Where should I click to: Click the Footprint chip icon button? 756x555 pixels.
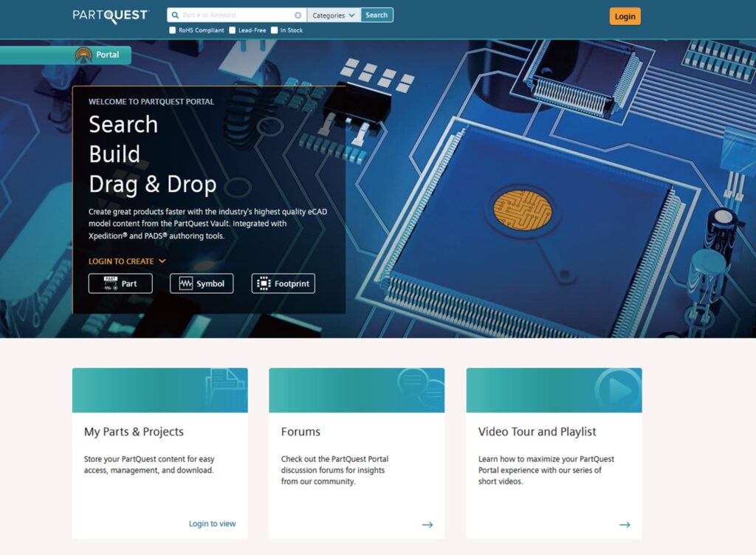click(x=283, y=283)
